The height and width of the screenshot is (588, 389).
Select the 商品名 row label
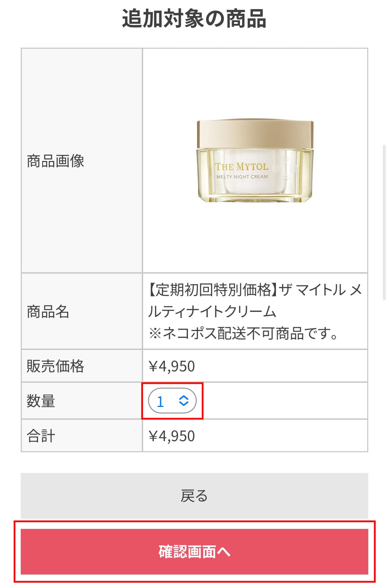(48, 311)
